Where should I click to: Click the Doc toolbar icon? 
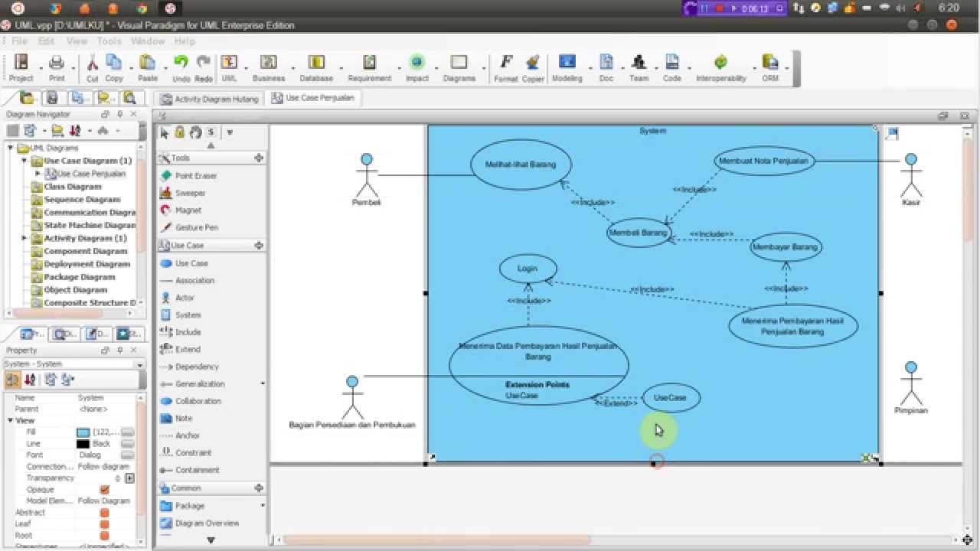[606, 67]
